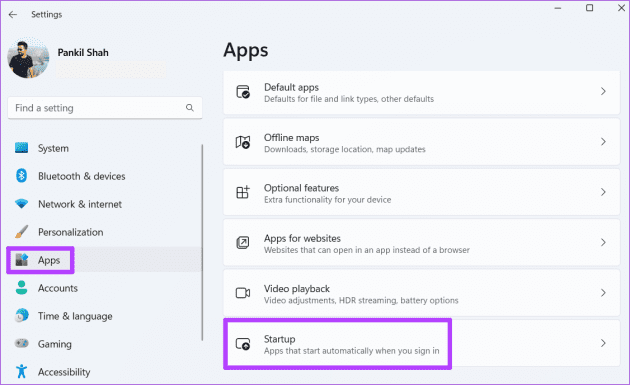Image resolution: width=630 pixels, height=385 pixels.
Task: Expand Apps for websites chevron
Action: pyautogui.click(x=603, y=242)
